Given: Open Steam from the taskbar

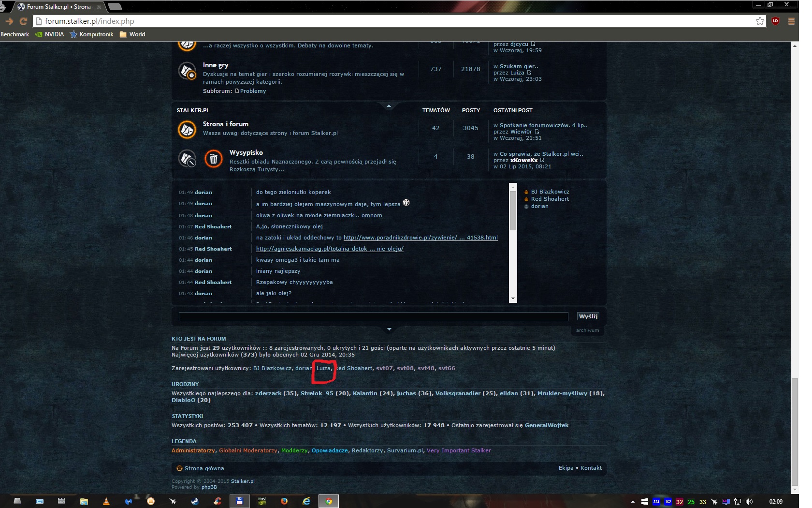Looking at the screenshot, I should click(195, 501).
